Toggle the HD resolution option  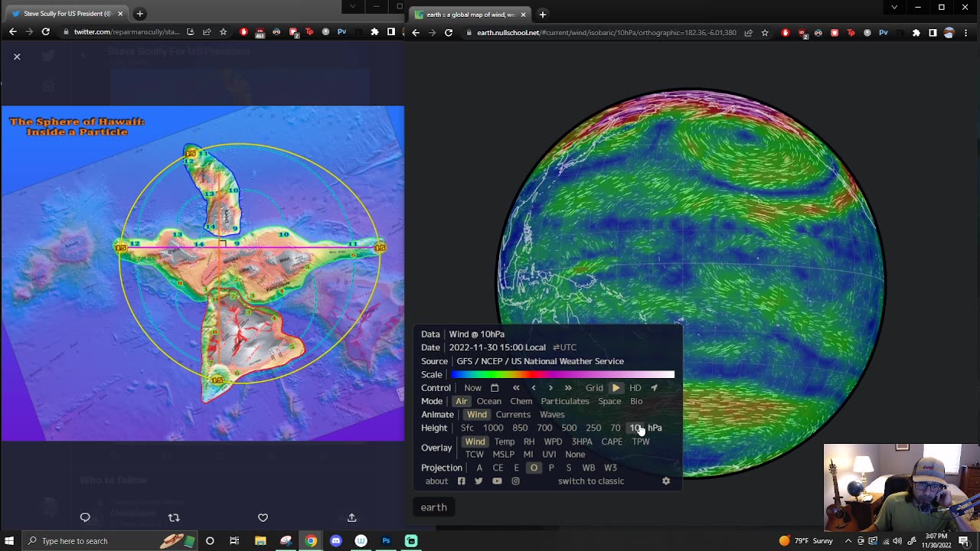[x=635, y=388]
